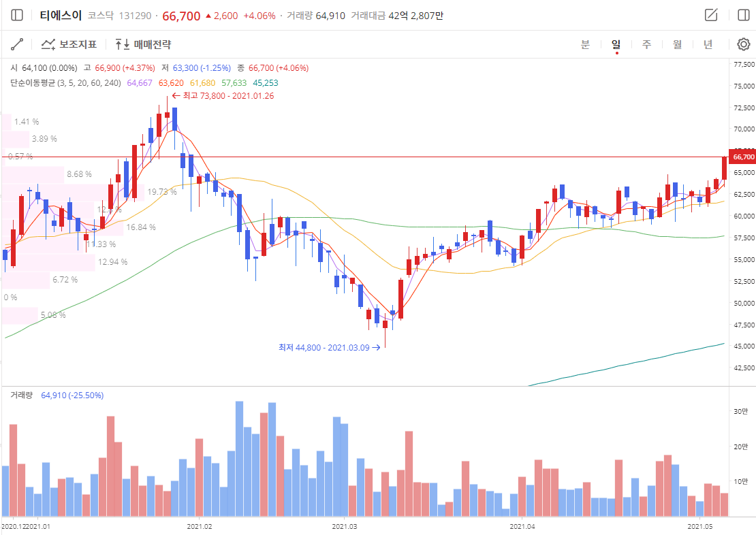Switch to 년 yearly chart
Screen dimensions: 756x535
click(x=708, y=44)
